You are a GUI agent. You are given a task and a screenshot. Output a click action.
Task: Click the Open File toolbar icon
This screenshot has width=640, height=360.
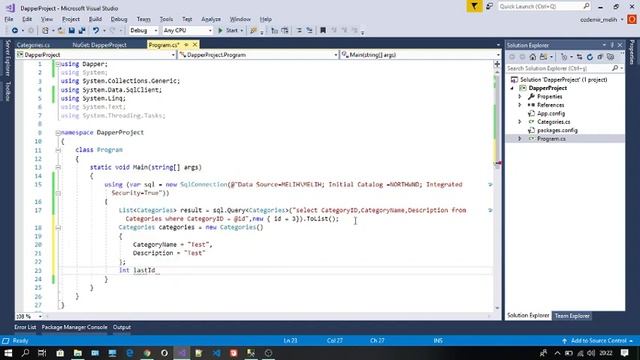61,31
